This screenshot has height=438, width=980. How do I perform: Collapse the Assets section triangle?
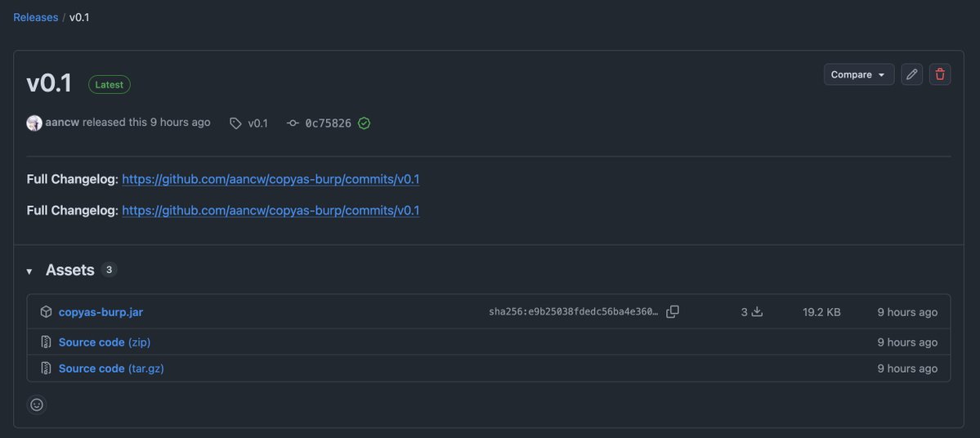click(29, 271)
